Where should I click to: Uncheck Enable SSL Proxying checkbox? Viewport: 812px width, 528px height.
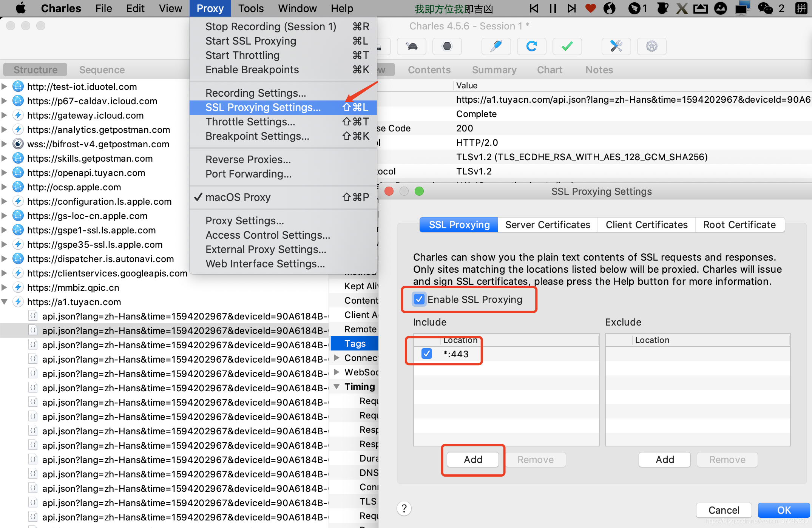(419, 300)
